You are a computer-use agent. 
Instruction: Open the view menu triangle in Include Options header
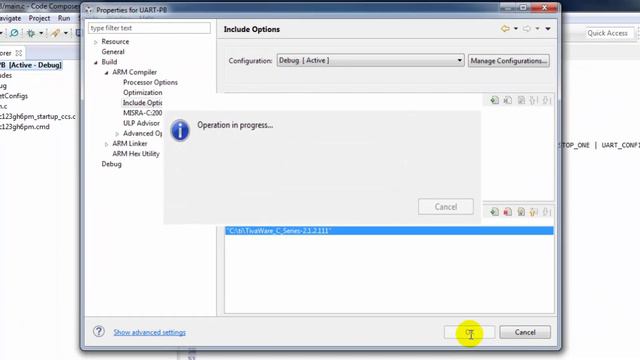pos(548,29)
